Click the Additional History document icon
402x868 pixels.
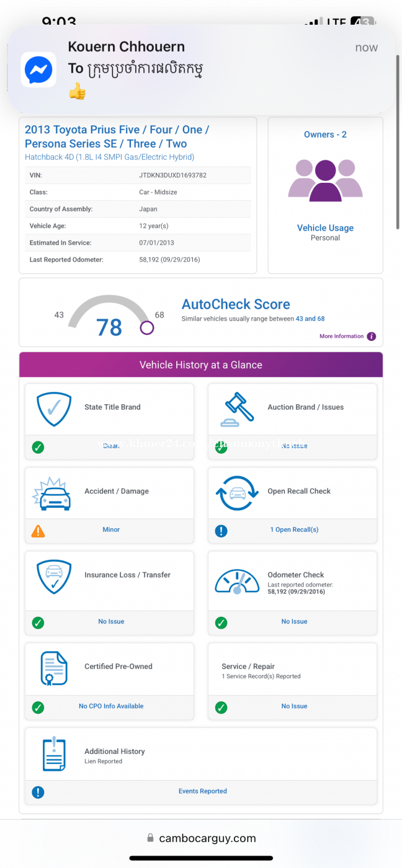[54, 754]
